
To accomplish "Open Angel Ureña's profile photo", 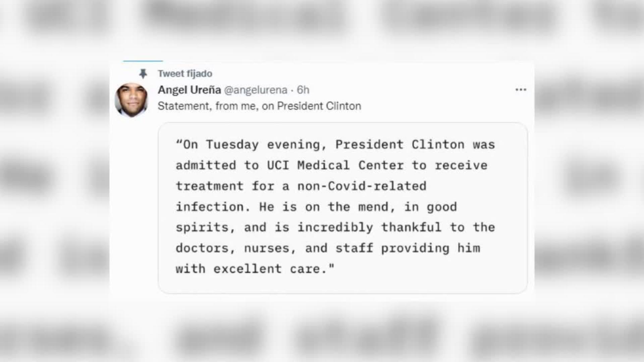I will pos(131,100).
